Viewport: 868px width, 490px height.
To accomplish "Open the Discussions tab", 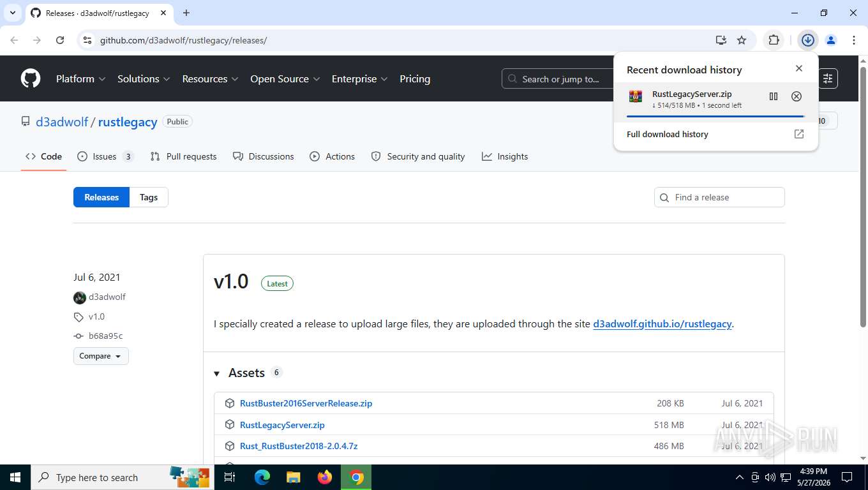I will click(x=264, y=156).
